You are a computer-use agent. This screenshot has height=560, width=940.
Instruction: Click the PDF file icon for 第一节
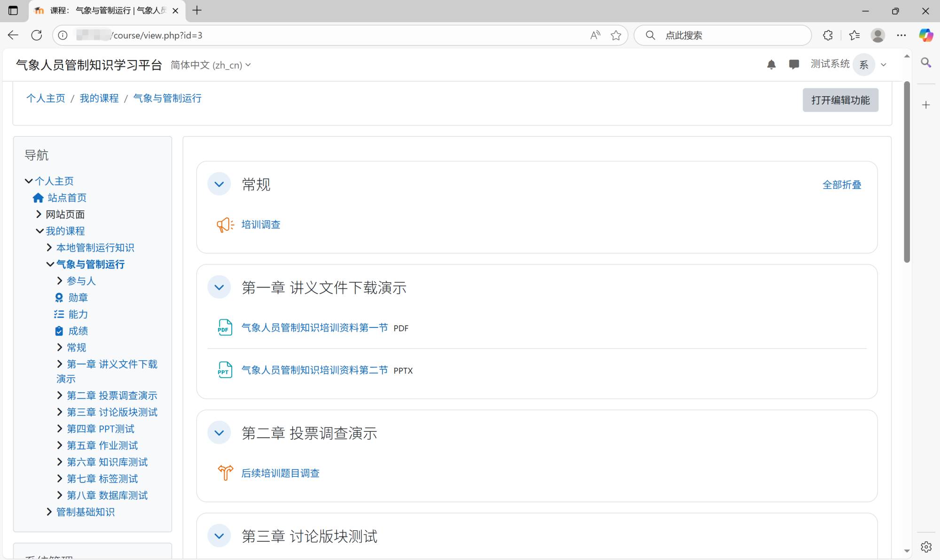225,327
